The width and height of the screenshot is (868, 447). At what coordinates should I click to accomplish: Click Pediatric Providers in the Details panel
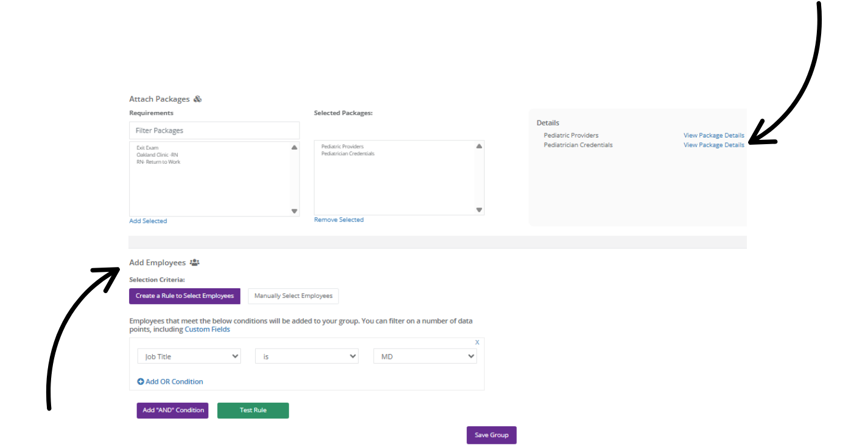pos(571,136)
